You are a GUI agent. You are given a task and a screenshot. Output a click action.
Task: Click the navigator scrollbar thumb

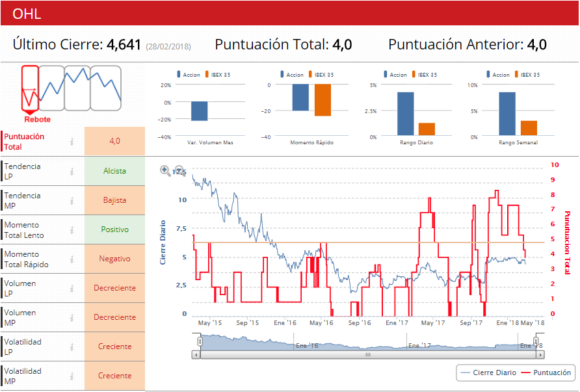[368, 355]
